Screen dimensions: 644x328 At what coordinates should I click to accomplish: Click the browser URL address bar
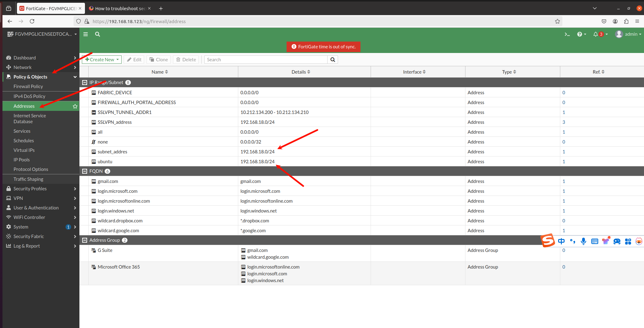tap(317, 21)
